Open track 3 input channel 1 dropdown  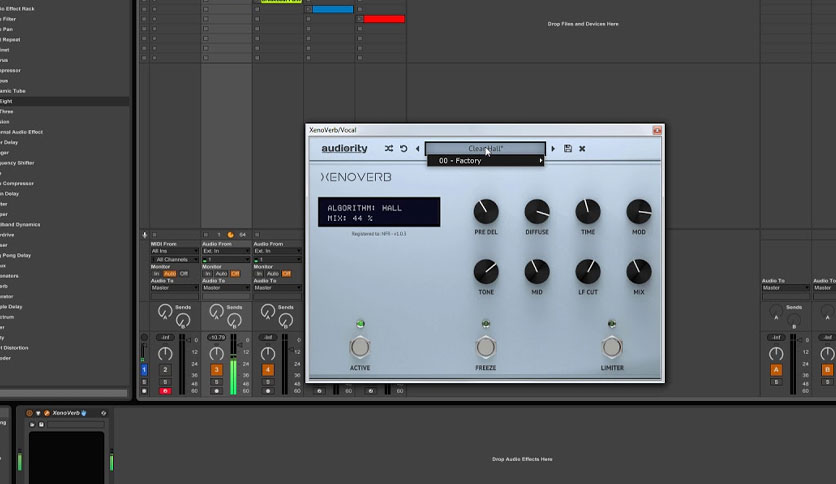[x=226, y=260]
